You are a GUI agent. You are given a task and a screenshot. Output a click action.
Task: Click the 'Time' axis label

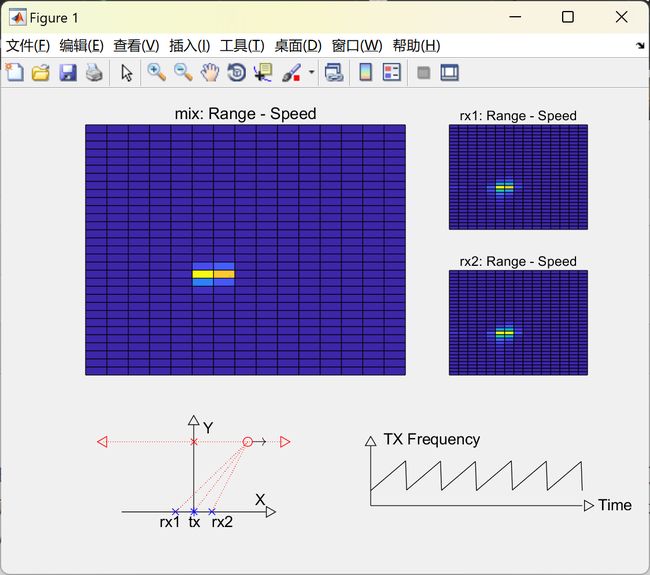[x=615, y=505]
